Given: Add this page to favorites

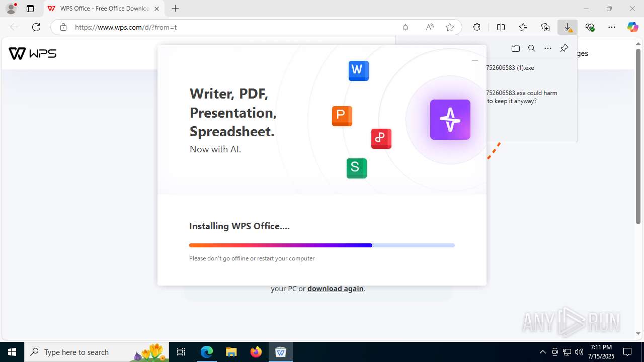Looking at the screenshot, I should pyautogui.click(x=450, y=27).
